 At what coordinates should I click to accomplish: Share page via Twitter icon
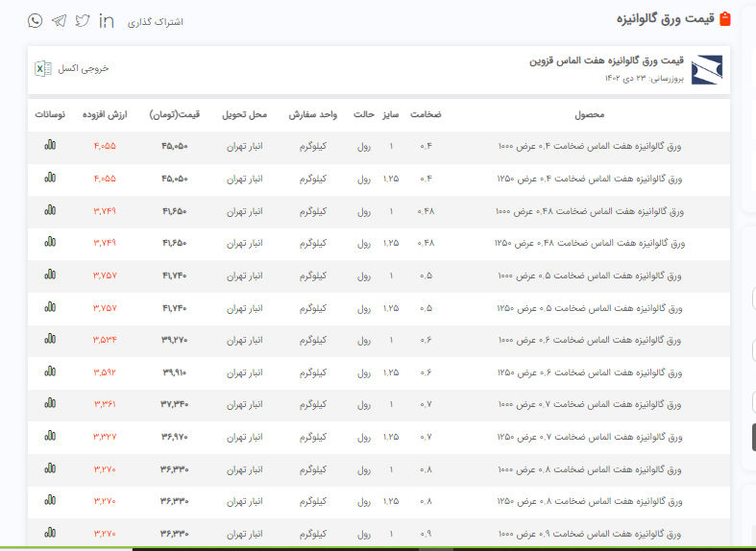83,21
